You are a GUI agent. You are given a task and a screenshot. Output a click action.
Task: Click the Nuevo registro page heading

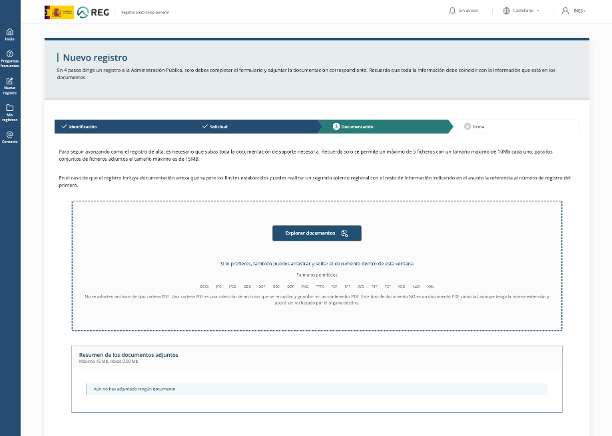coord(95,58)
